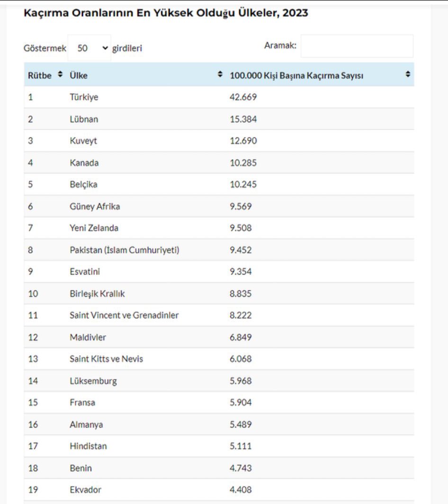Sort by 100.000 Kişi Başına Kaçırma Sayısı icon
The height and width of the screenshot is (504, 448).
click(408, 74)
